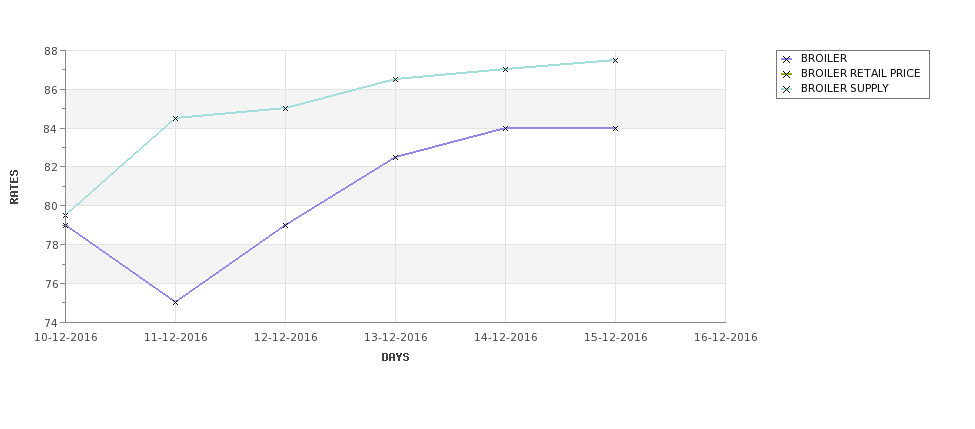The image size is (975, 429).
Task: Click BROILER SUPPLY point at 11-12-2016
Action: [175, 118]
